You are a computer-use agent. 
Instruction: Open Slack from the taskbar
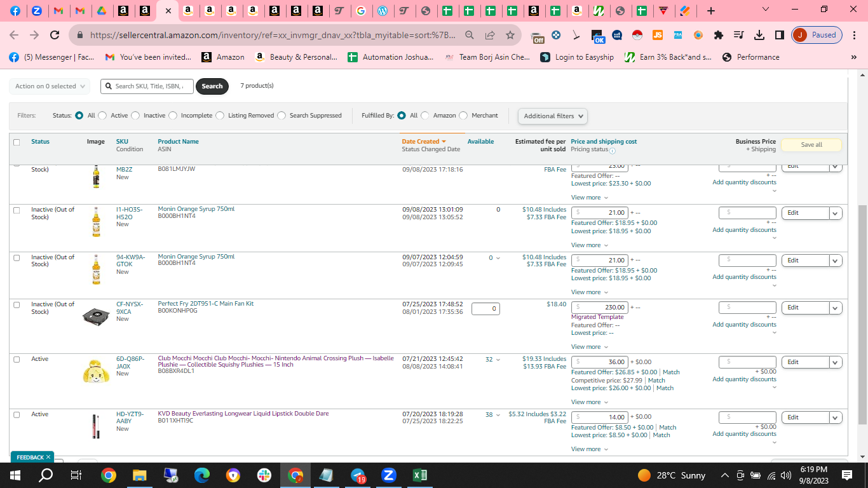coord(264,475)
